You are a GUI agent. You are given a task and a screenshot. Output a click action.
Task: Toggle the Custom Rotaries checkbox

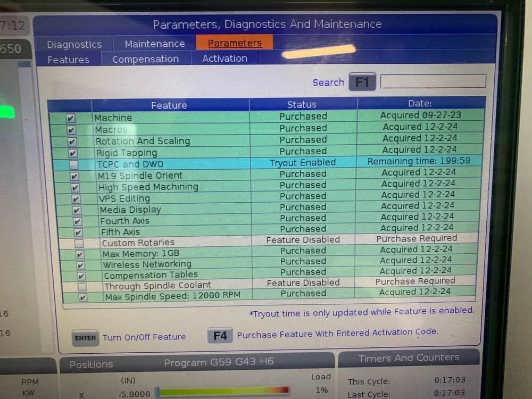tap(79, 243)
